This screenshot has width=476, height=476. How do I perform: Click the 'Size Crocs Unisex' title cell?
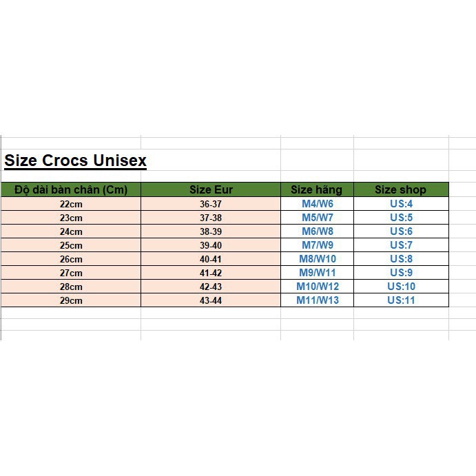tap(75, 161)
